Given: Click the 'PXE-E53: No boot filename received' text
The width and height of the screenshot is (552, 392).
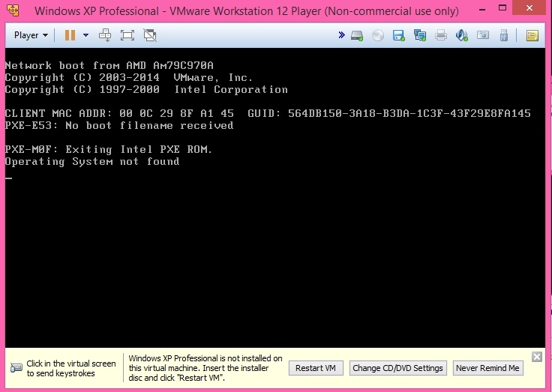Looking at the screenshot, I should tap(119, 126).
